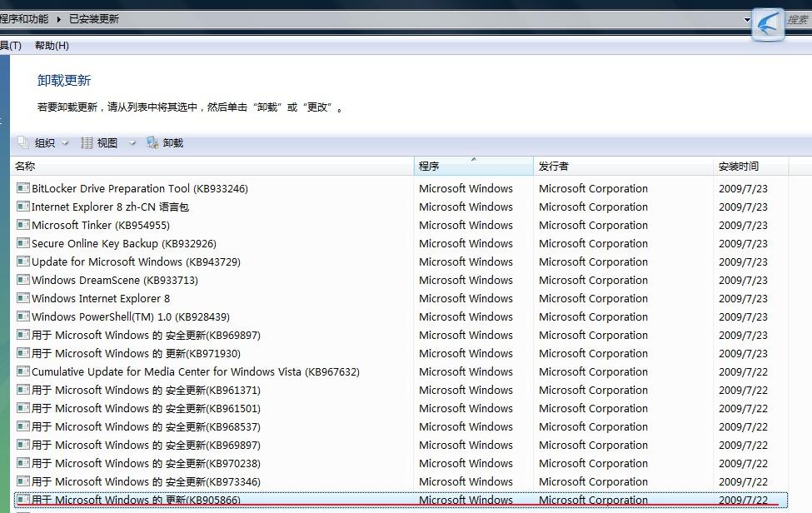Select Secure Online Key Backup (KB932926)
The width and height of the screenshot is (812, 513).
[x=124, y=243]
